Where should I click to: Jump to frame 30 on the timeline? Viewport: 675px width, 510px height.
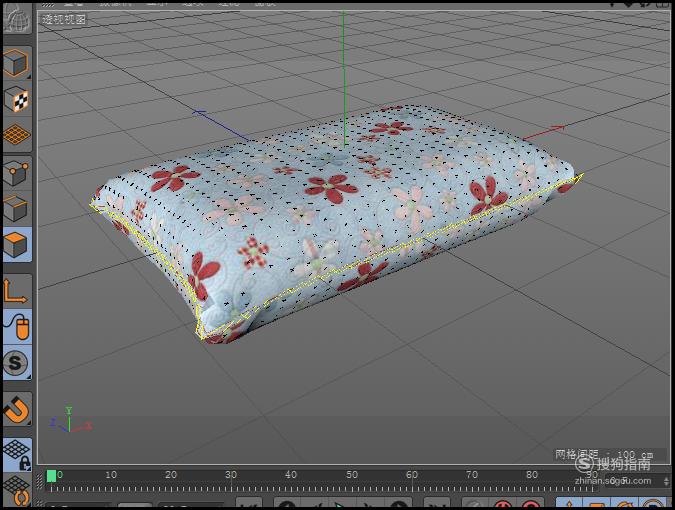pyautogui.click(x=231, y=475)
